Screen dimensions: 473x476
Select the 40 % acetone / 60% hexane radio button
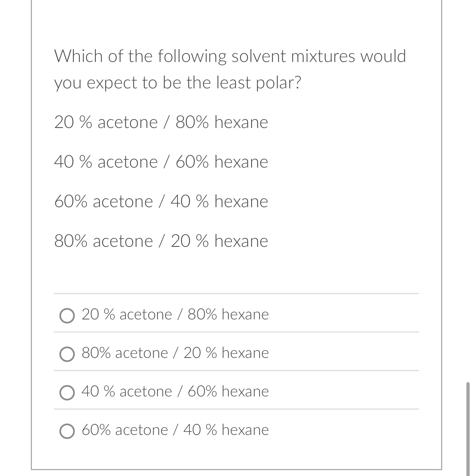click(67, 393)
